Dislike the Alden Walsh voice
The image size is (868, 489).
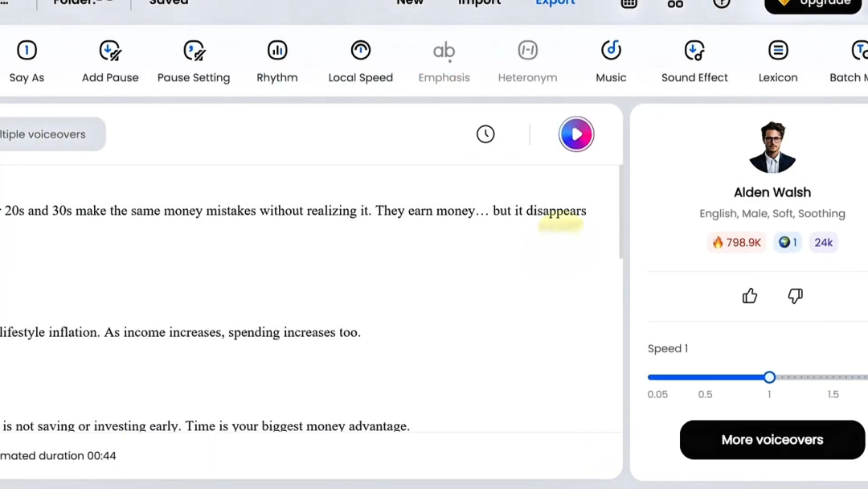(x=796, y=296)
